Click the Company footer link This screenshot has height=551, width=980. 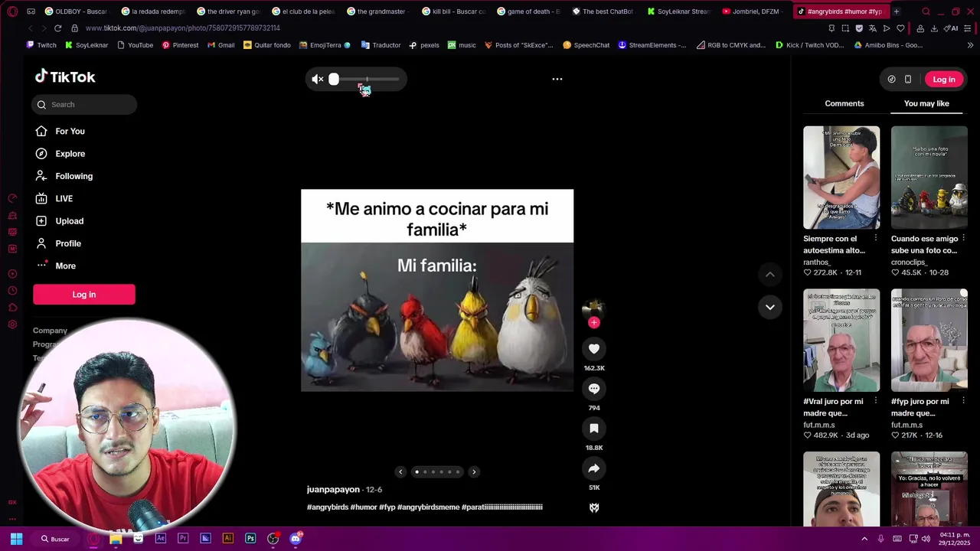tap(50, 331)
